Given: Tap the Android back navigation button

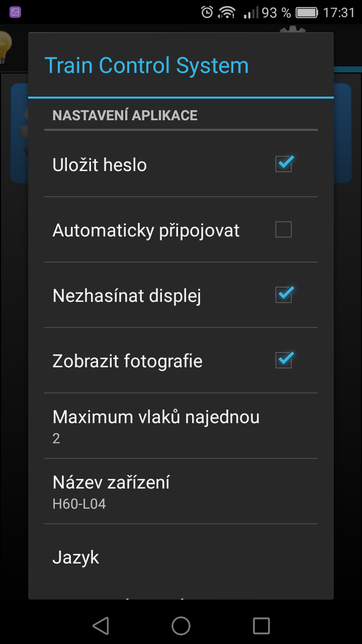Looking at the screenshot, I should tap(101, 625).
